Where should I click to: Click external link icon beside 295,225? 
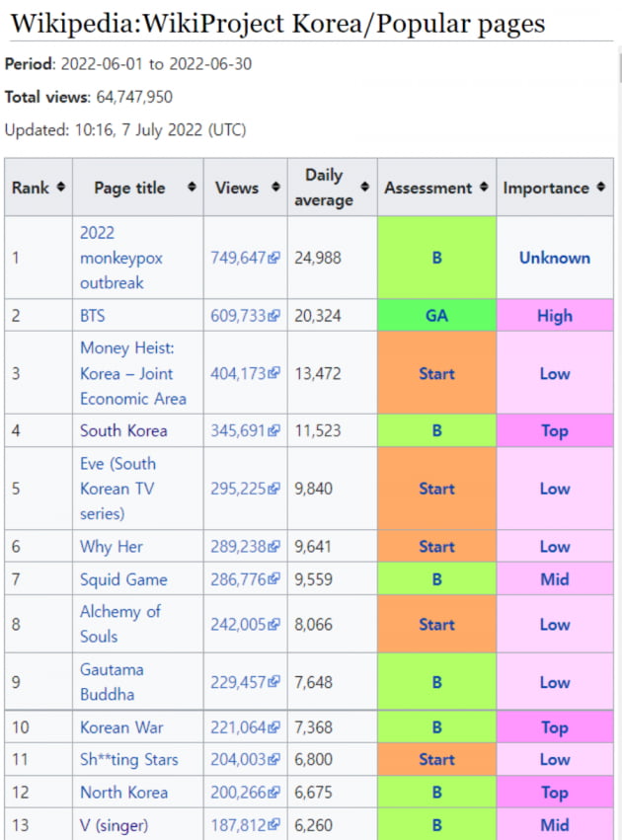(x=273, y=488)
